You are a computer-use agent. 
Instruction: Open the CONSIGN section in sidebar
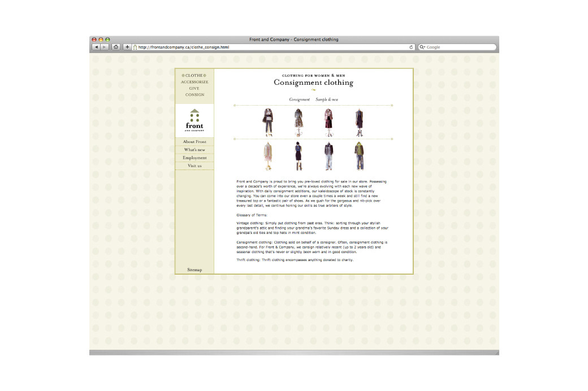[194, 95]
